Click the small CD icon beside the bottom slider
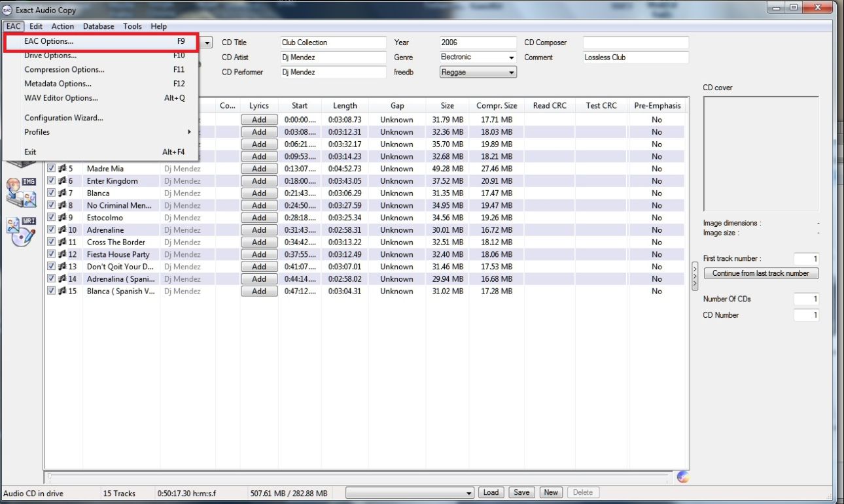The image size is (844, 504). pyautogui.click(x=683, y=477)
